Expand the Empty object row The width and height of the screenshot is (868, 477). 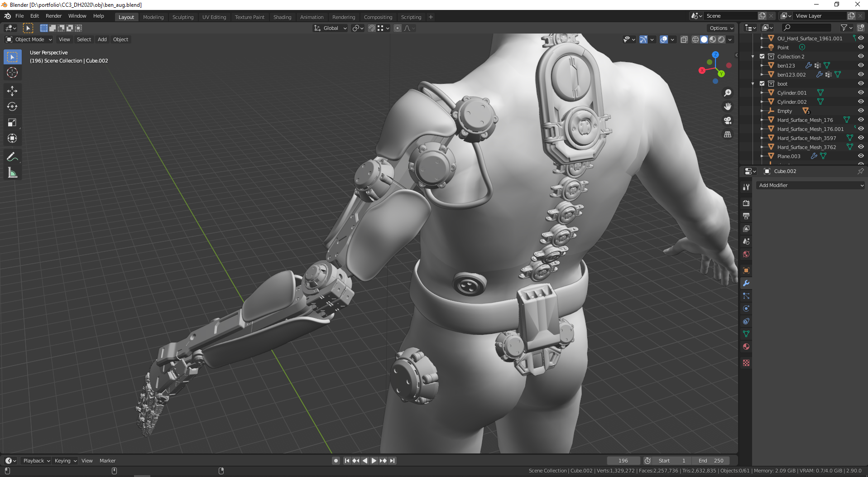pyautogui.click(x=762, y=111)
